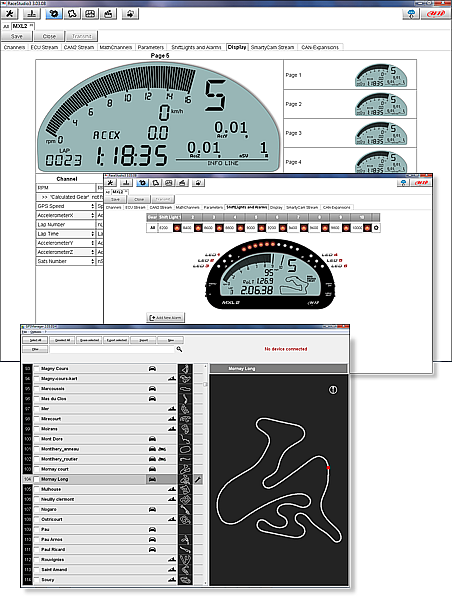
Task: Open the CAN Expansions tab in the rear window
Action: pos(320,47)
